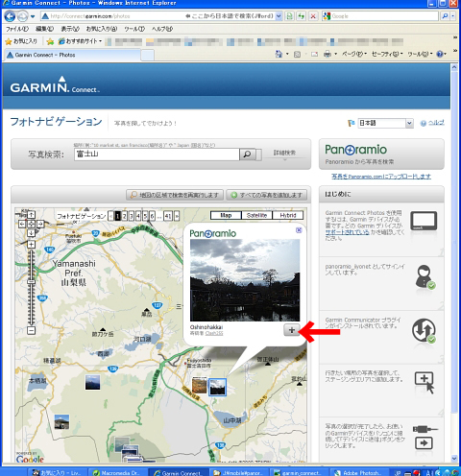Open the blue Help question mark icon
This screenshot has height=476, width=461.
click(x=440, y=54)
